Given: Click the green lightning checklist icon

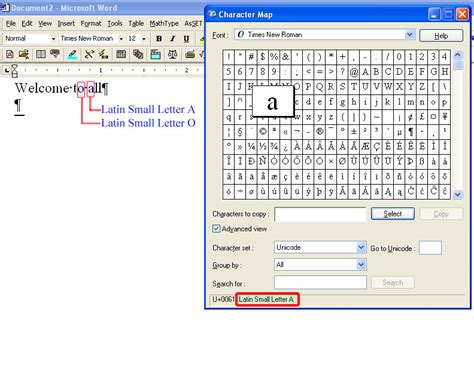Looking at the screenshot, I should coord(103,54).
